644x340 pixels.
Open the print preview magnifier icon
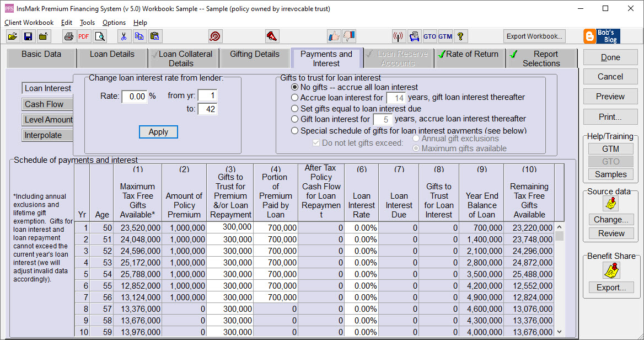(x=100, y=36)
